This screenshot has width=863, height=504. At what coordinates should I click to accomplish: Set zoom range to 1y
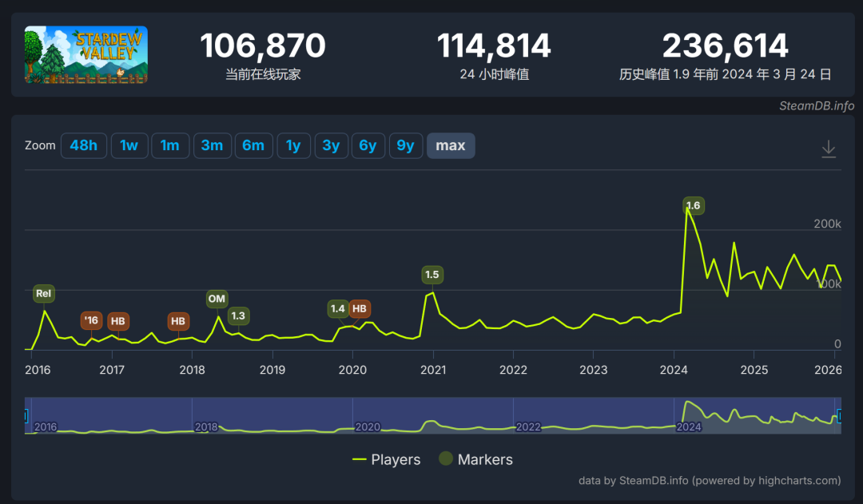click(294, 146)
